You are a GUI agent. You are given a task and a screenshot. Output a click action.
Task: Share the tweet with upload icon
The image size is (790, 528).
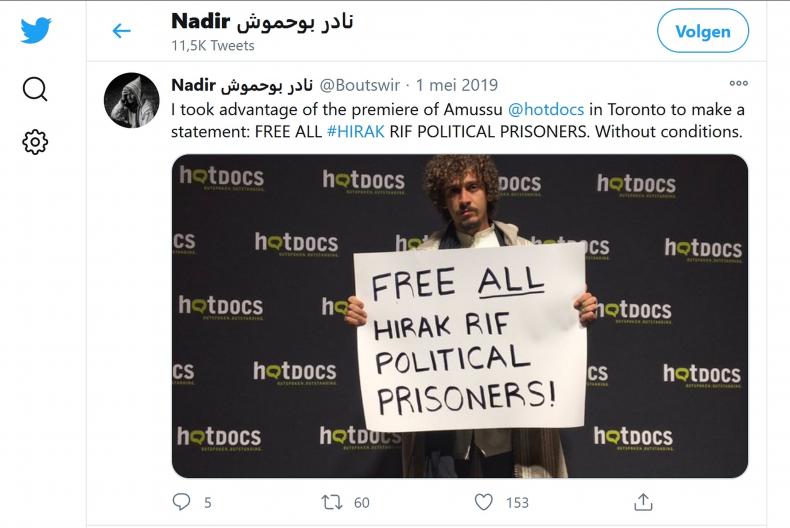point(643,502)
